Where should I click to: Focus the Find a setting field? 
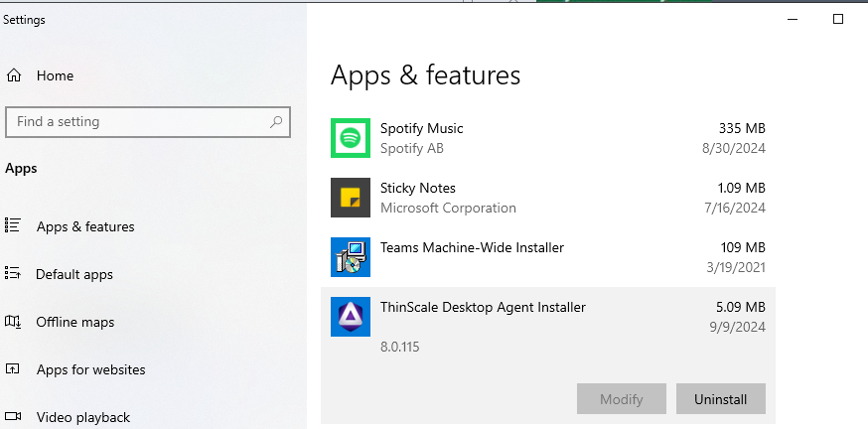148,122
